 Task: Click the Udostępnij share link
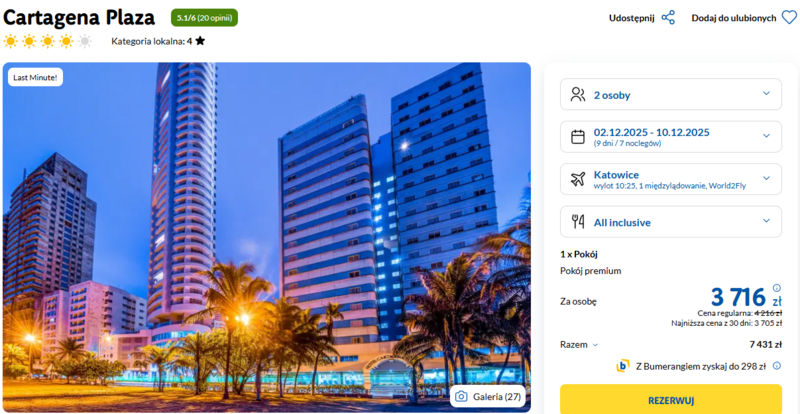[631, 18]
